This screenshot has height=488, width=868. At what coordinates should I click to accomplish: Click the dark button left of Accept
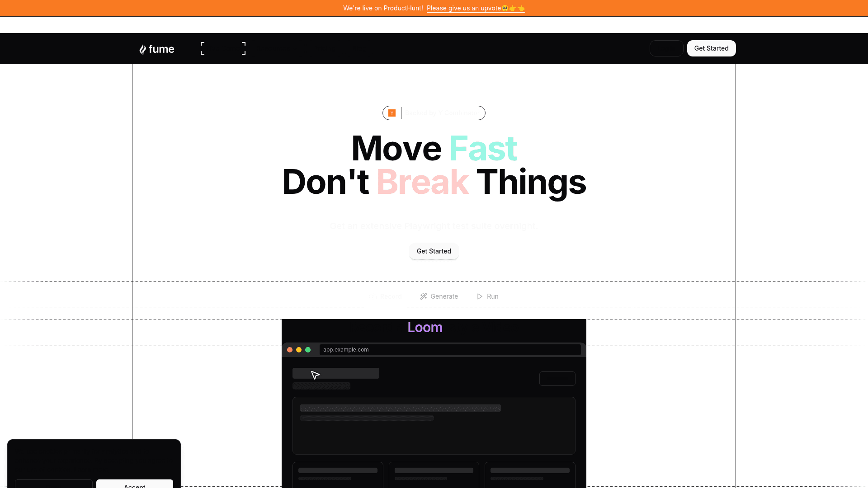(54, 484)
